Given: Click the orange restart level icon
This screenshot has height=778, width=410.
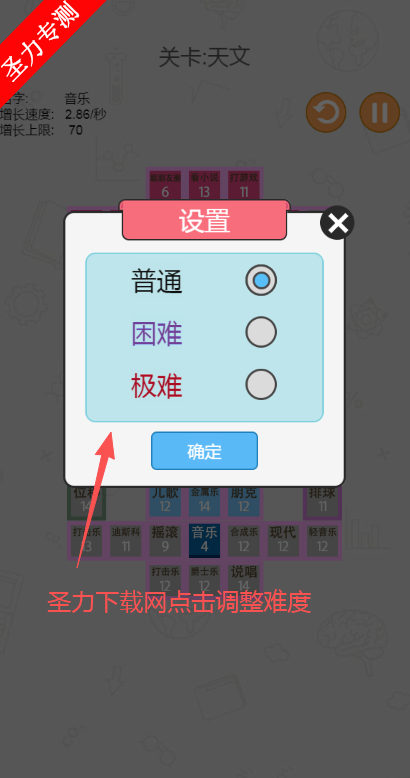Looking at the screenshot, I should click(x=326, y=112).
